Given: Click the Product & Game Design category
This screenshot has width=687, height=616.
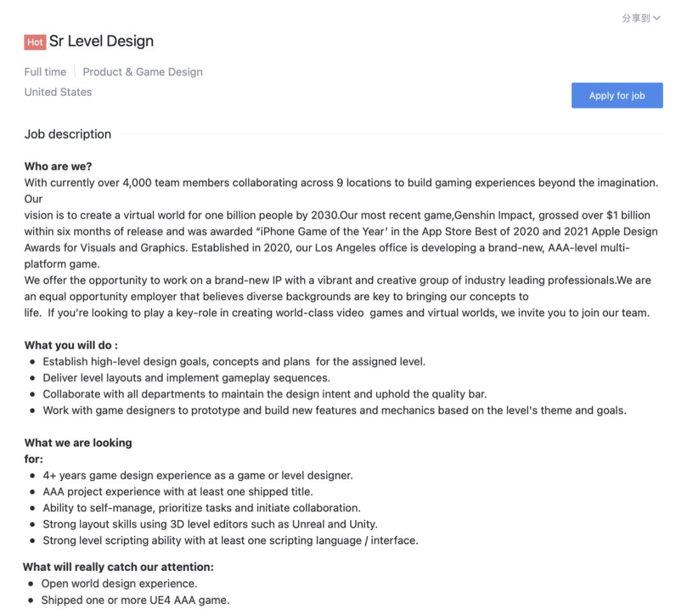Looking at the screenshot, I should 142,72.
